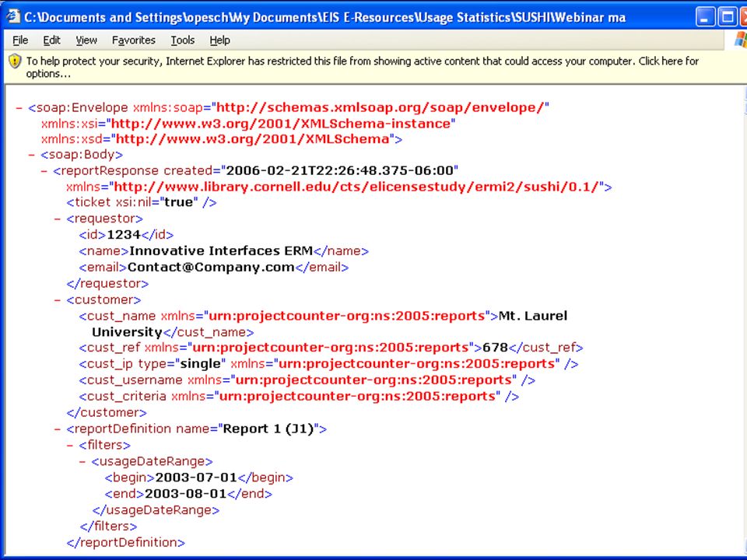The image size is (747, 560).
Task: Click the end date 2003-08-01
Action: click(186, 494)
